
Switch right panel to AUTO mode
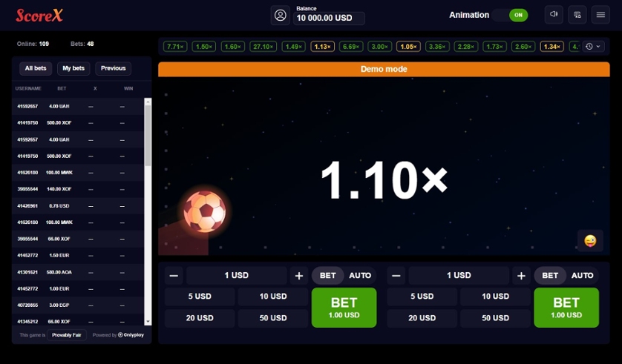click(583, 275)
